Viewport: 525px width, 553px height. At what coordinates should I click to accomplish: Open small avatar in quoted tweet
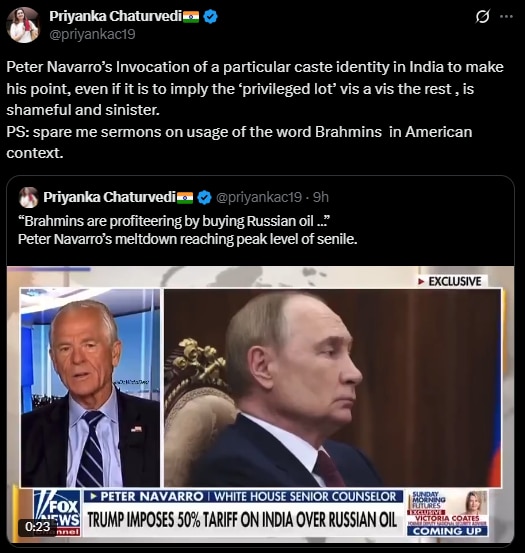(29, 198)
